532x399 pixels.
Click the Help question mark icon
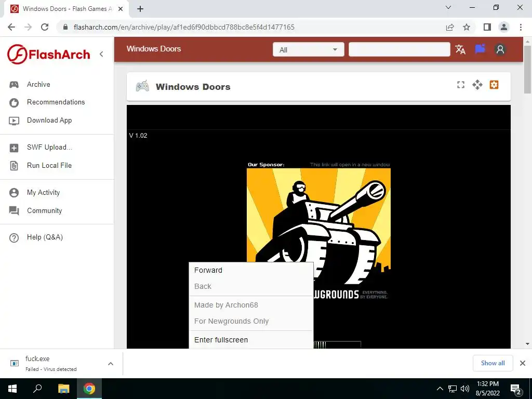coord(14,238)
